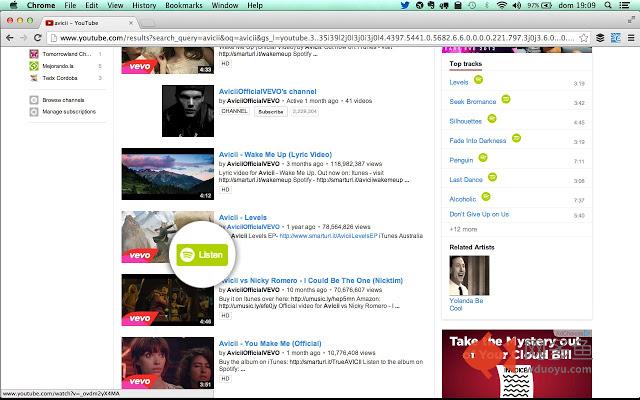Open the Help menu
The image size is (640, 400).
tap(255, 5)
